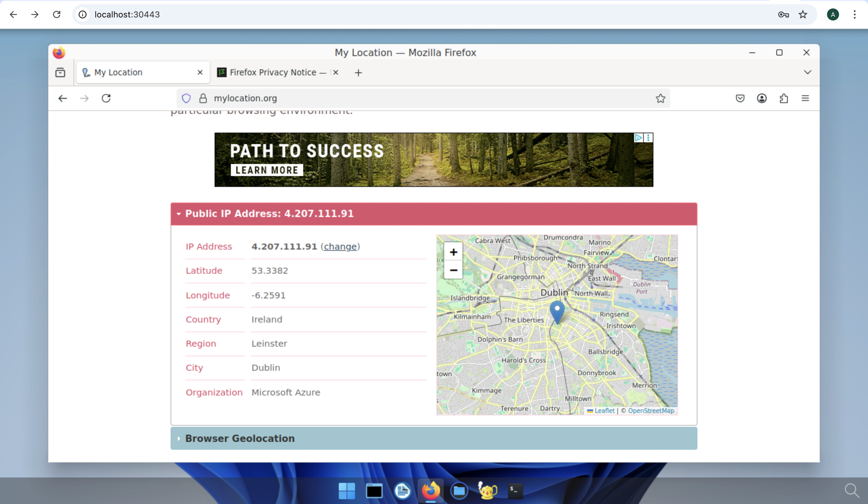868x504 pixels.
Task: Click Learn More on forest ad
Action: [x=267, y=170]
